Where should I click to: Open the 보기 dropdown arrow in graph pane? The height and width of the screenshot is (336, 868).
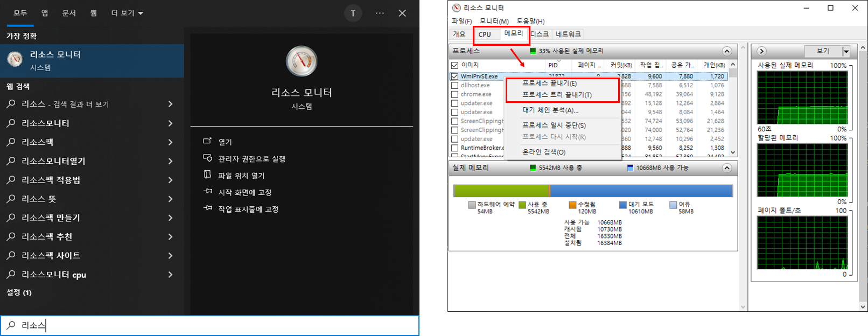[x=846, y=51]
